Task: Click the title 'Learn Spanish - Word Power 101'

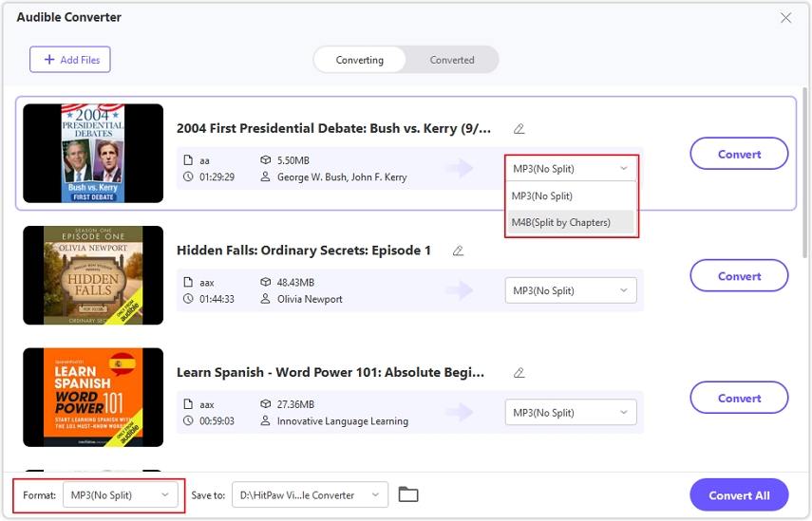Action: (330, 373)
